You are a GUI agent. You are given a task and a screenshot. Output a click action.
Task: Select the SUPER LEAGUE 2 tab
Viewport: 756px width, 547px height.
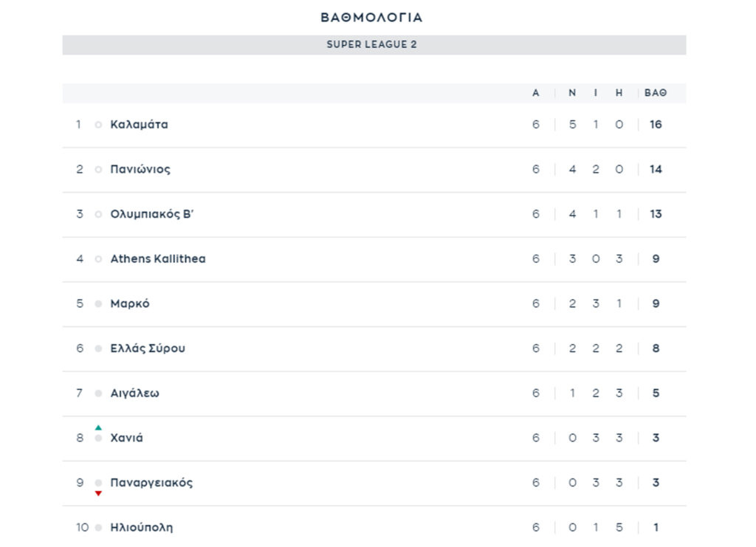(x=372, y=44)
